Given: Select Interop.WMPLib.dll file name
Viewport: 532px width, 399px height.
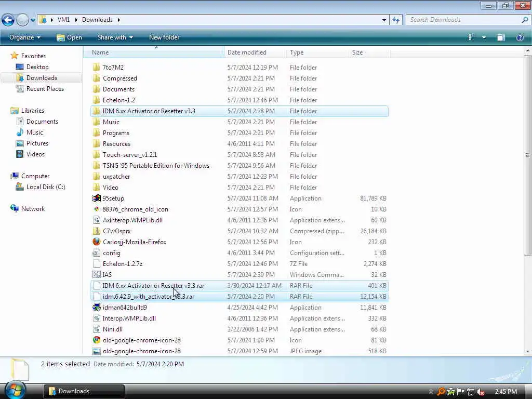Looking at the screenshot, I should point(129,318).
